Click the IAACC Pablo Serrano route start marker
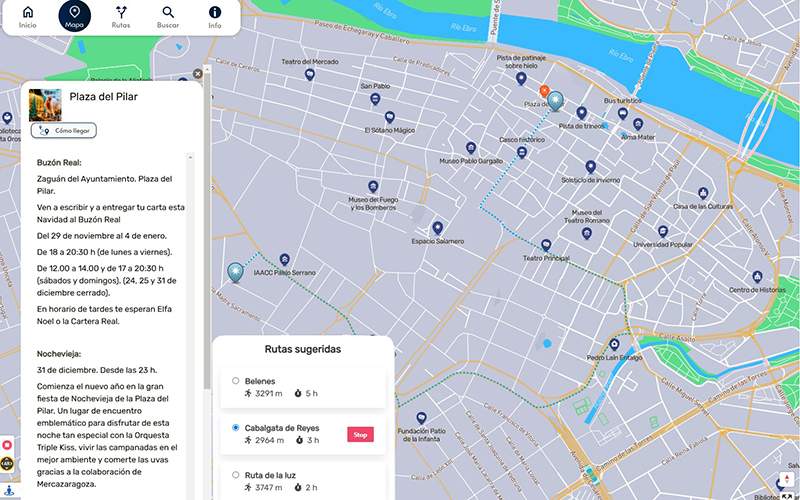The height and width of the screenshot is (500, 800). point(235,272)
